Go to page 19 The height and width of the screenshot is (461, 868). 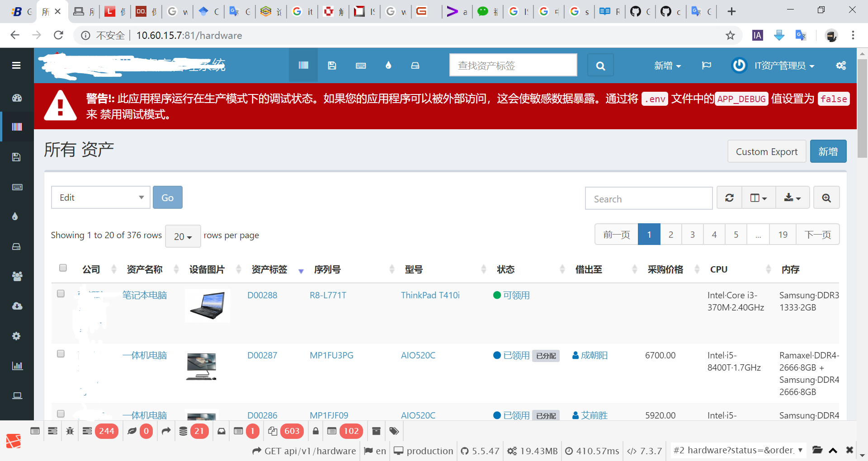click(783, 234)
